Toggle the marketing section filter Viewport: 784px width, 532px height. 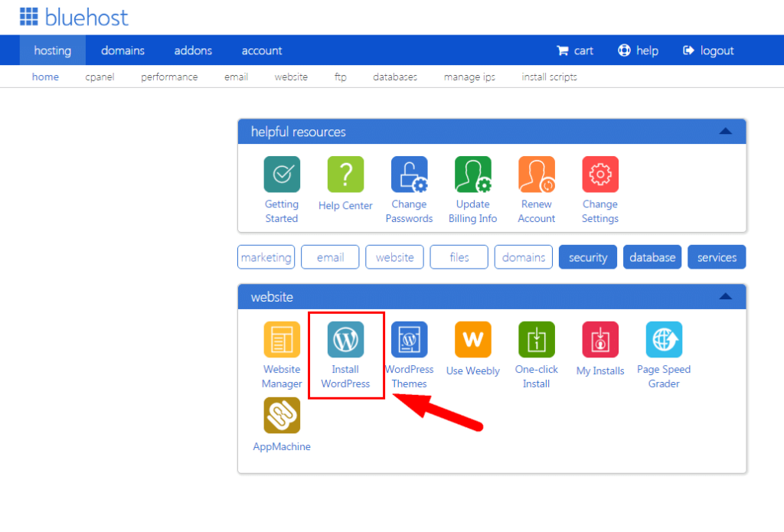coord(266,257)
